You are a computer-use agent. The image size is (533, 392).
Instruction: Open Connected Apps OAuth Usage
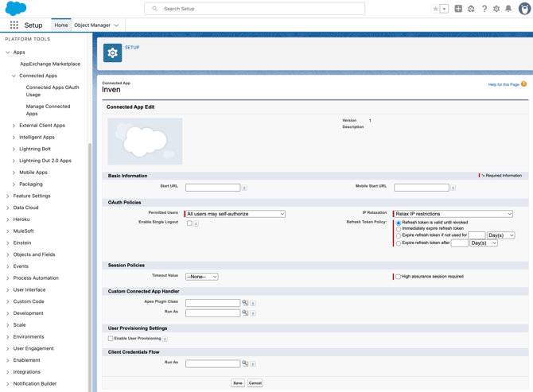pos(53,91)
